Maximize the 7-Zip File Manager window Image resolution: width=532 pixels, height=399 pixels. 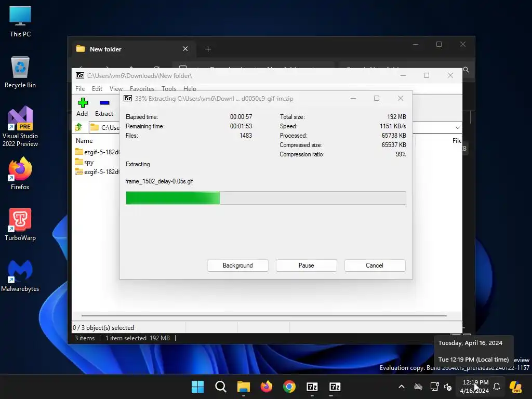[427, 75]
